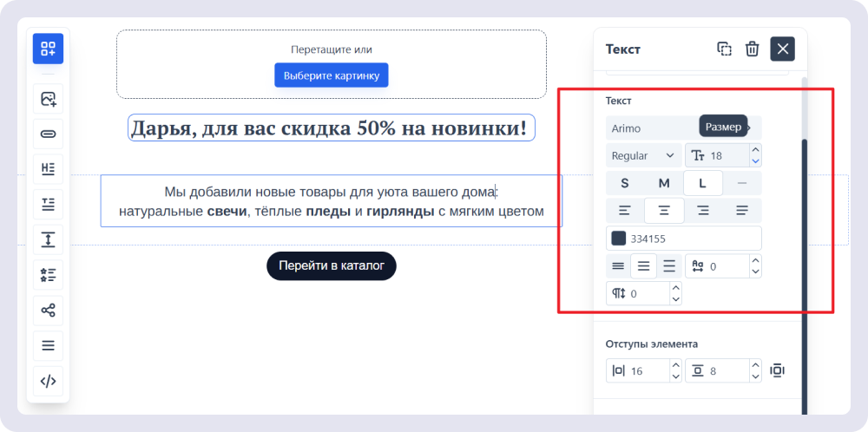Increase vertical padding value 8
Screen dimensions: 868x432
pyautogui.click(x=756, y=365)
